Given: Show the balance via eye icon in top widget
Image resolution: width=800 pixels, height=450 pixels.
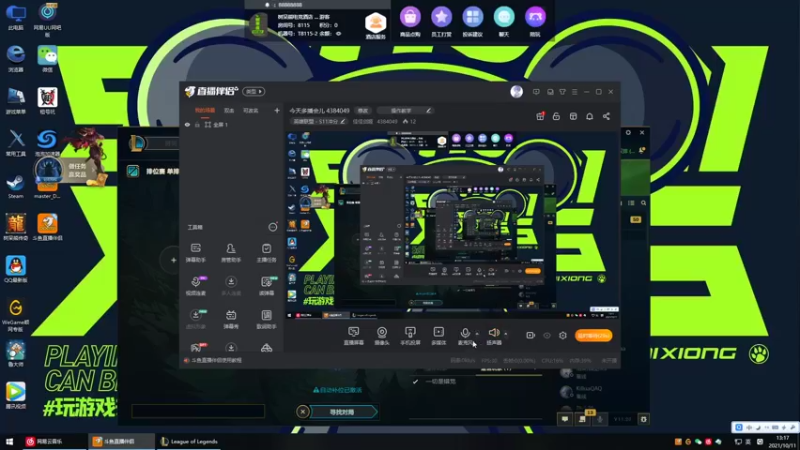Looking at the screenshot, I should pyautogui.click(x=338, y=34).
